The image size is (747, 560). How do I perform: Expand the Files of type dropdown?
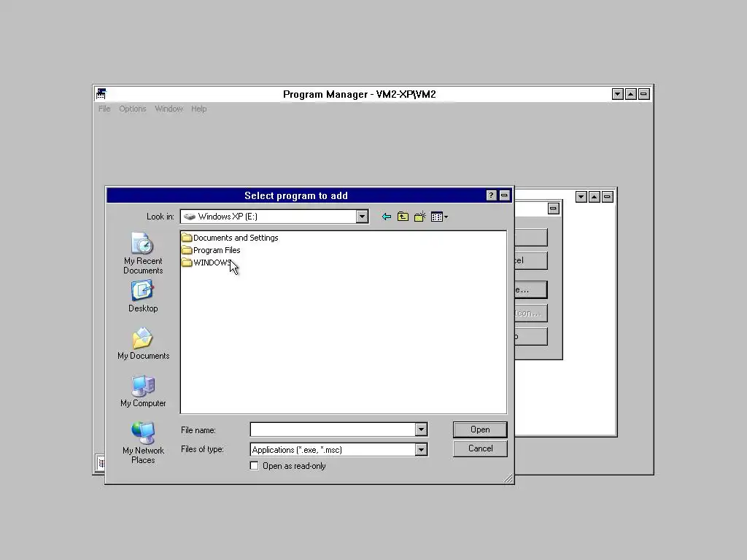tap(421, 449)
